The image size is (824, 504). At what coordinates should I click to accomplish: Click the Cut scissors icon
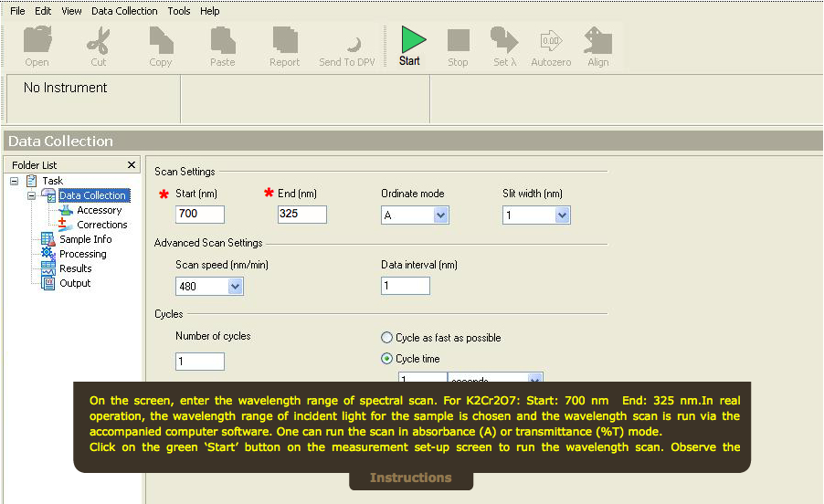(x=98, y=45)
